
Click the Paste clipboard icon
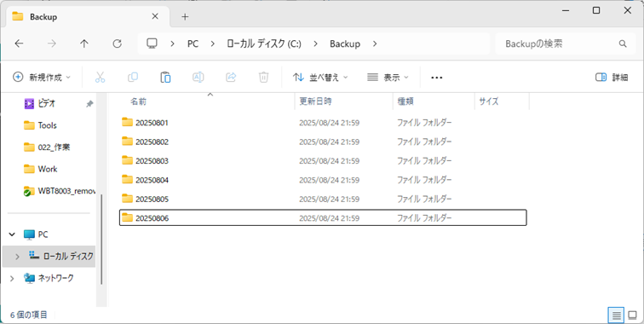click(x=165, y=78)
